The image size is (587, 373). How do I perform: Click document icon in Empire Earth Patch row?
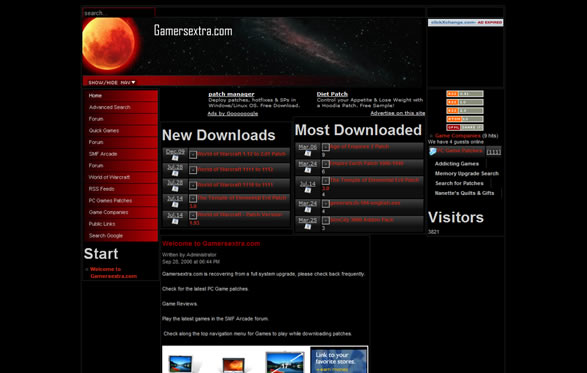pyautogui.click(x=308, y=170)
